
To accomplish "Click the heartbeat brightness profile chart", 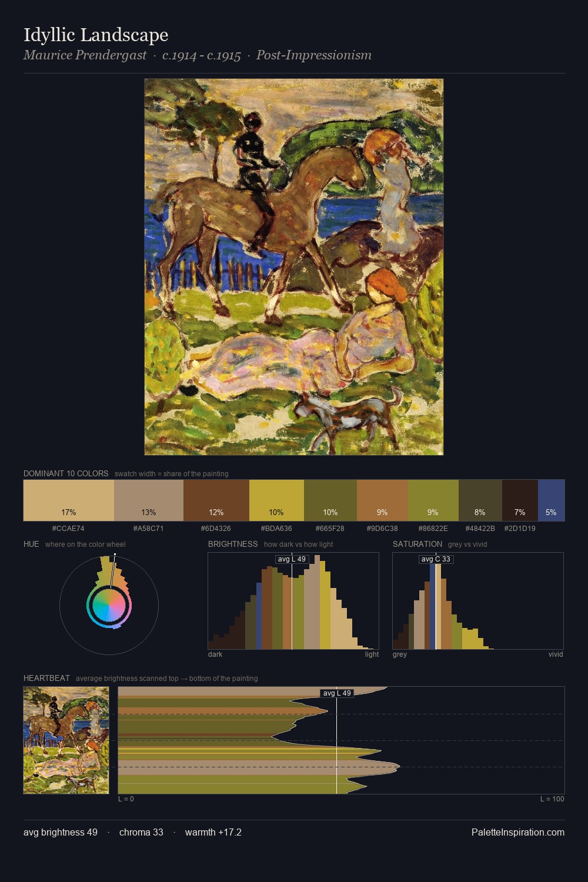I will tap(341, 740).
